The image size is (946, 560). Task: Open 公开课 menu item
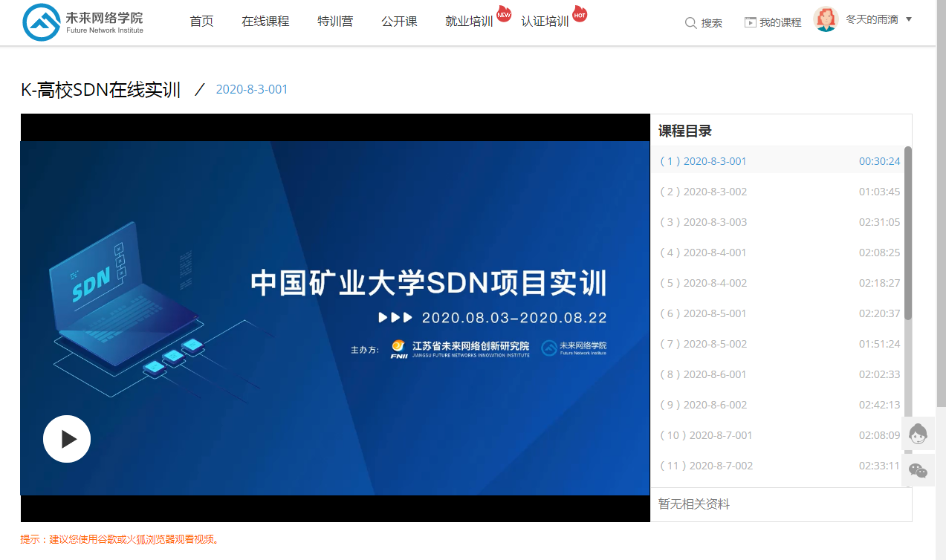coord(399,22)
